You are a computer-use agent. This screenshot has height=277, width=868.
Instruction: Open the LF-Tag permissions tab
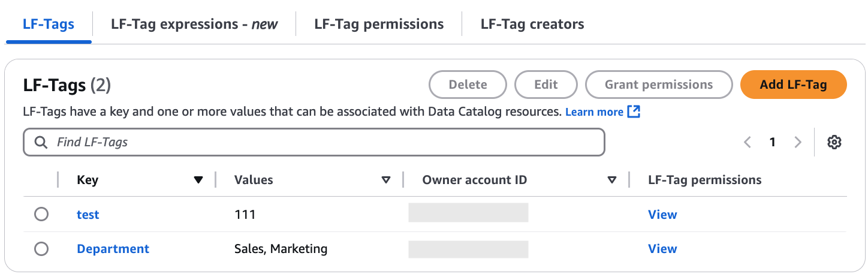click(x=379, y=25)
